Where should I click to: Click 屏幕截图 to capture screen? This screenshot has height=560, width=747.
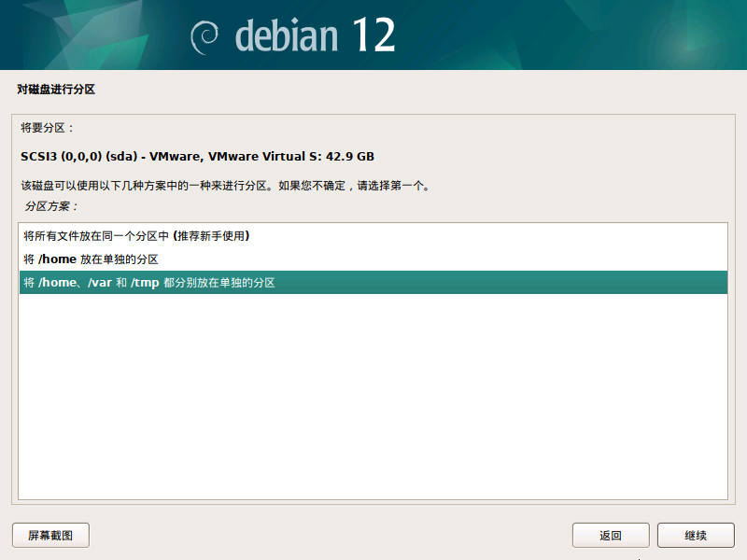(49, 535)
